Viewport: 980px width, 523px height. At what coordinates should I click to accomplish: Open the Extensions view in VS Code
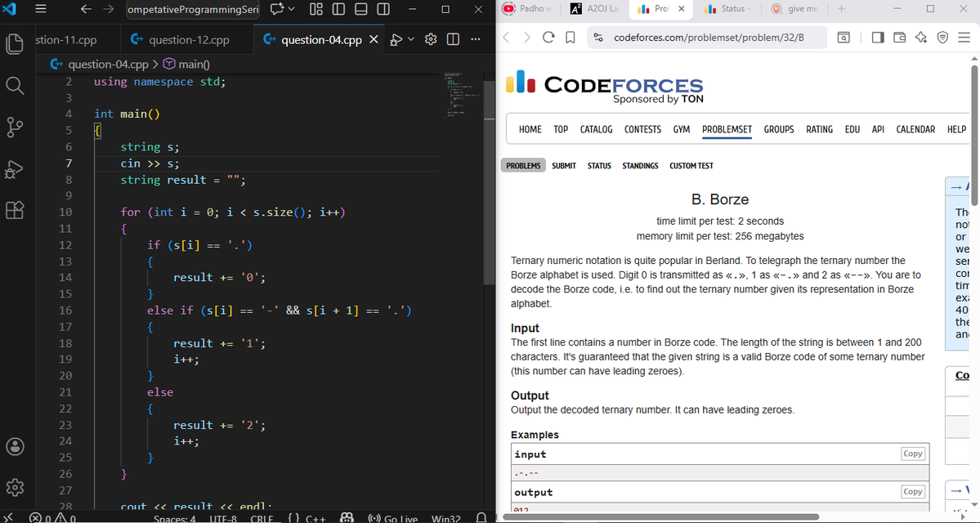pyautogui.click(x=15, y=210)
